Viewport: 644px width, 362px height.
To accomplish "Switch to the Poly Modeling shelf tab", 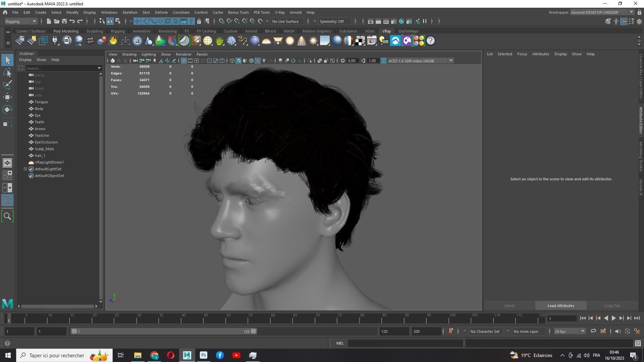I will [x=66, y=31].
